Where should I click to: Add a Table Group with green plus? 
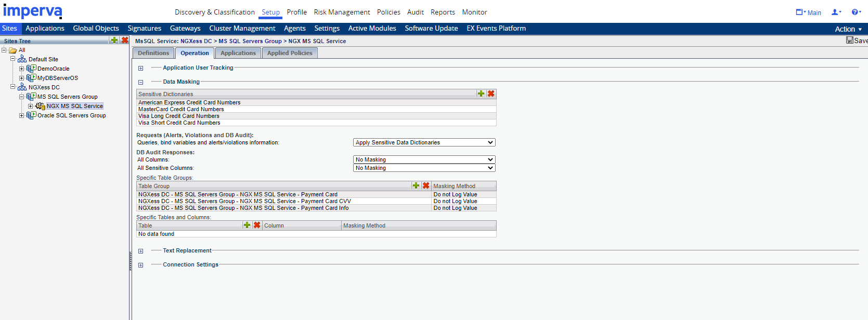[x=416, y=185]
